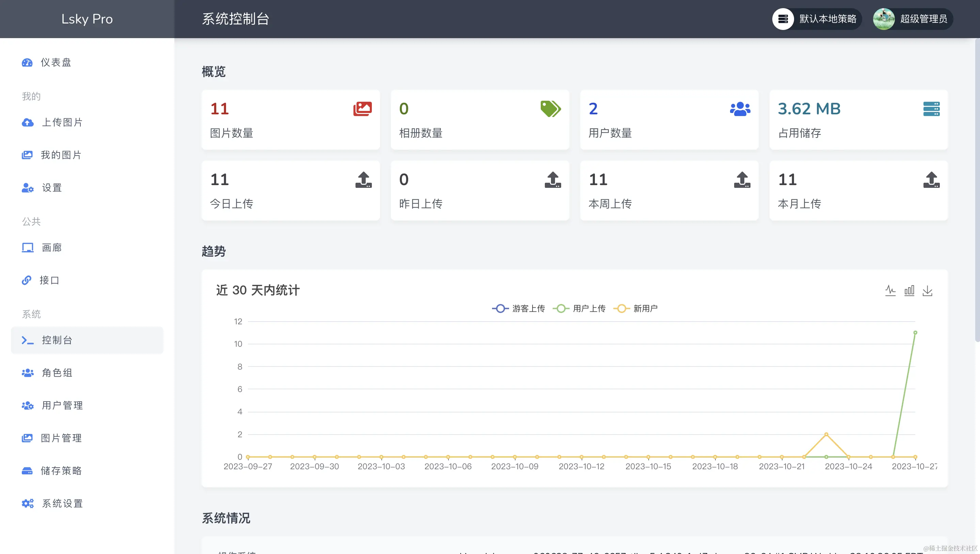The width and height of the screenshot is (980, 554).
Task: Click the storage usage server icon
Action: click(x=931, y=109)
